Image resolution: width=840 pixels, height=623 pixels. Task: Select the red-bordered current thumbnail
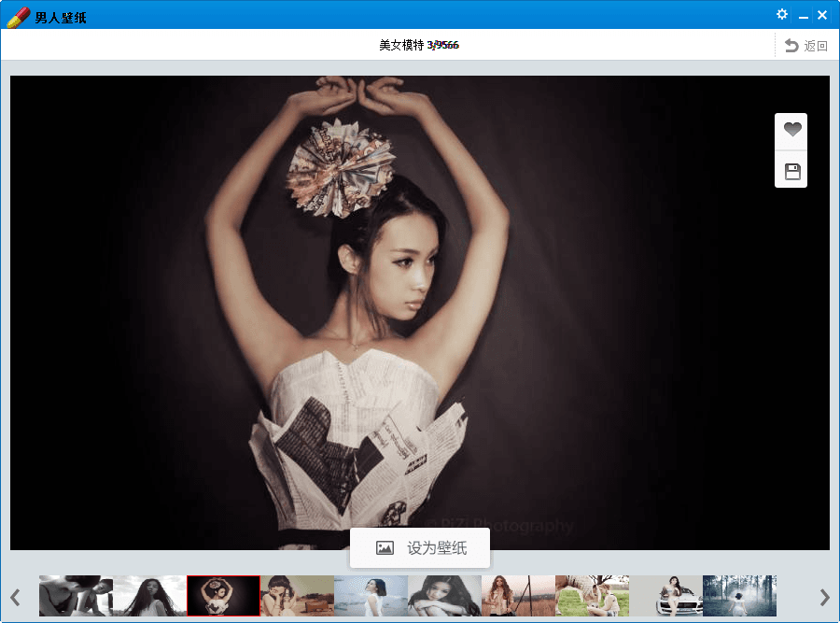(x=223, y=596)
